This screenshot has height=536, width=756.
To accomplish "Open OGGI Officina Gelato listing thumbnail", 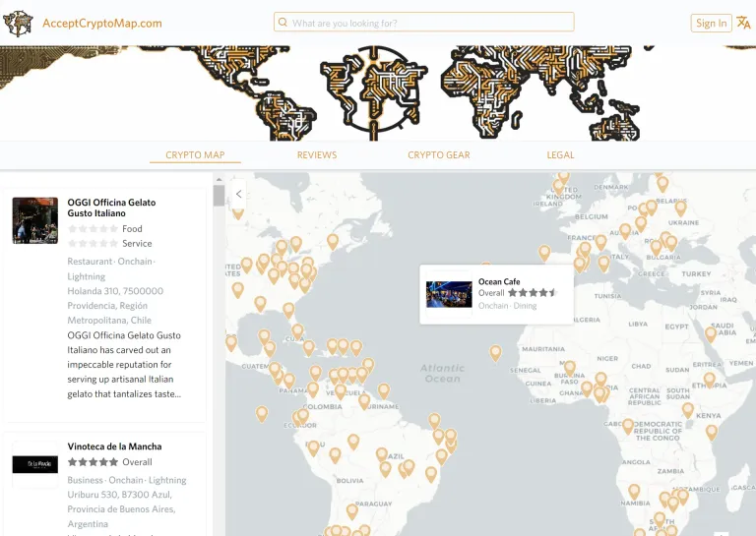I will pos(35,220).
